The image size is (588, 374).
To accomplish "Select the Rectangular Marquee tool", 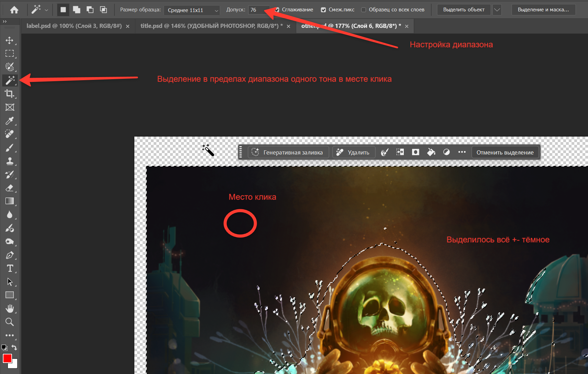I will pos(10,53).
